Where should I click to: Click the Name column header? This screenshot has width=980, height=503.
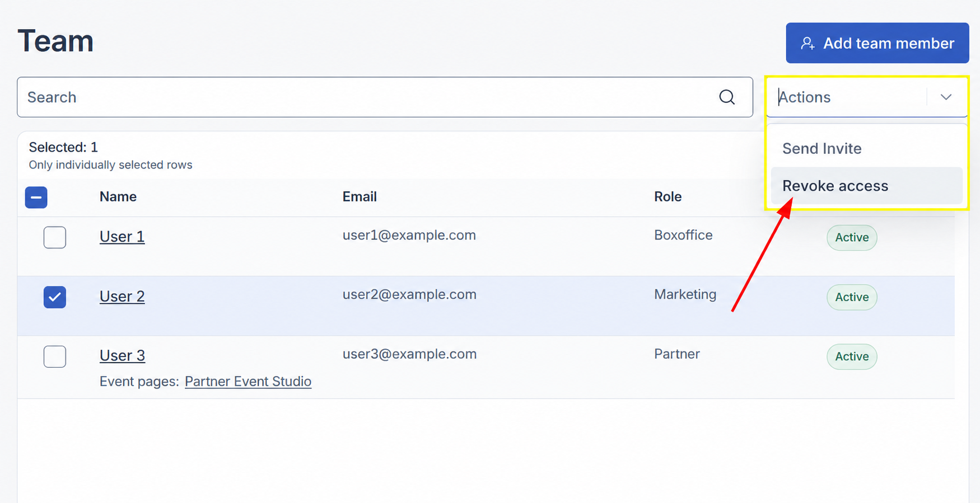click(x=118, y=196)
